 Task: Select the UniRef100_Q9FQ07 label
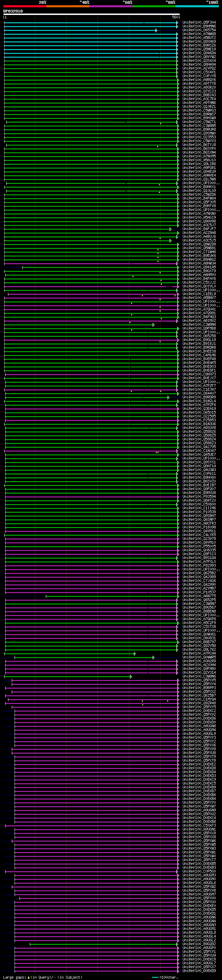tap(199, 489)
